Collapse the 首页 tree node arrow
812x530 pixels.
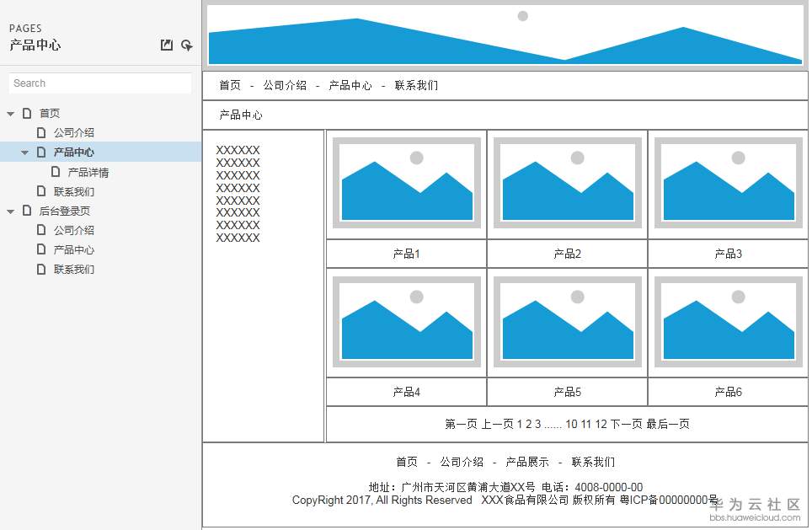pos(10,114)
